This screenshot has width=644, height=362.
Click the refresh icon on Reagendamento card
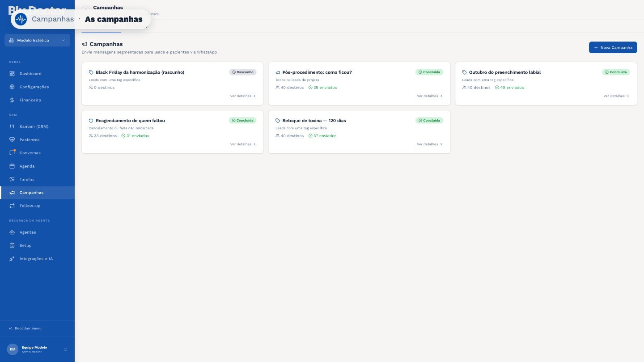91,121
